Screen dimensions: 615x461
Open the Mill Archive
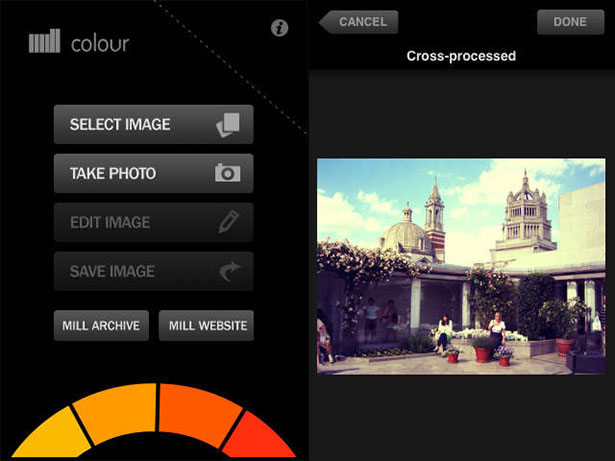[101, 326]
